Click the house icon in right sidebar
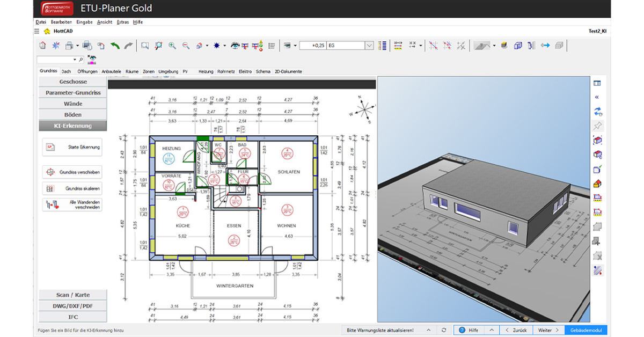 [x=597, y=184]
